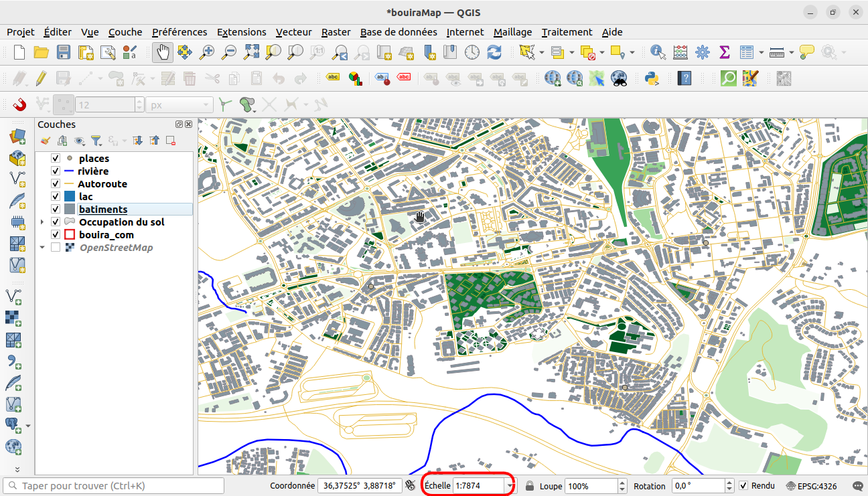Open the layer styling panel icon
This screenshot has width=868, height=496.
[46, 141]
